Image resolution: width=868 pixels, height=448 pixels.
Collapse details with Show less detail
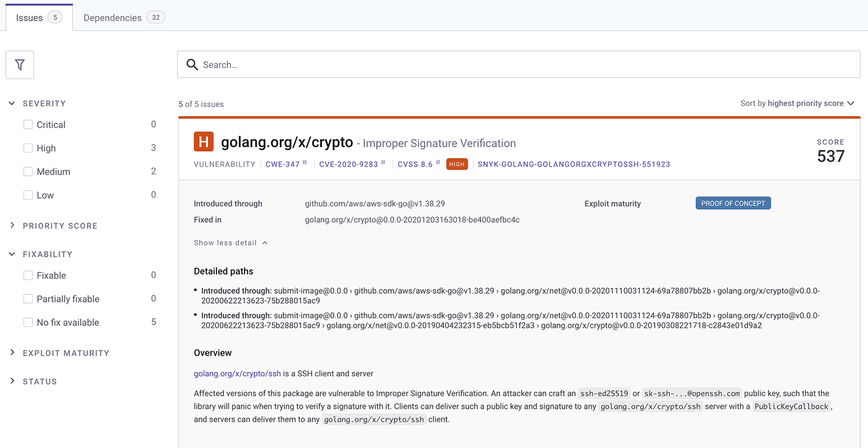point(230,243)
